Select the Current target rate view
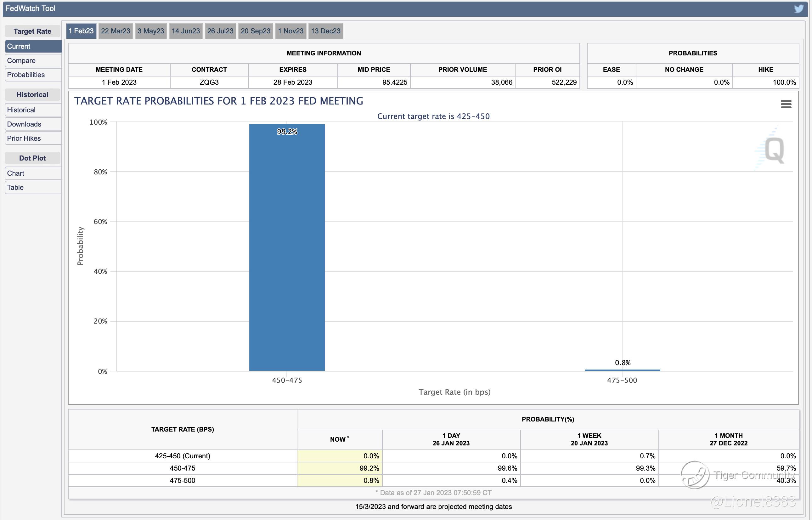Image resolution: width=812 pixels, height=520 pixels. point(33,47)
